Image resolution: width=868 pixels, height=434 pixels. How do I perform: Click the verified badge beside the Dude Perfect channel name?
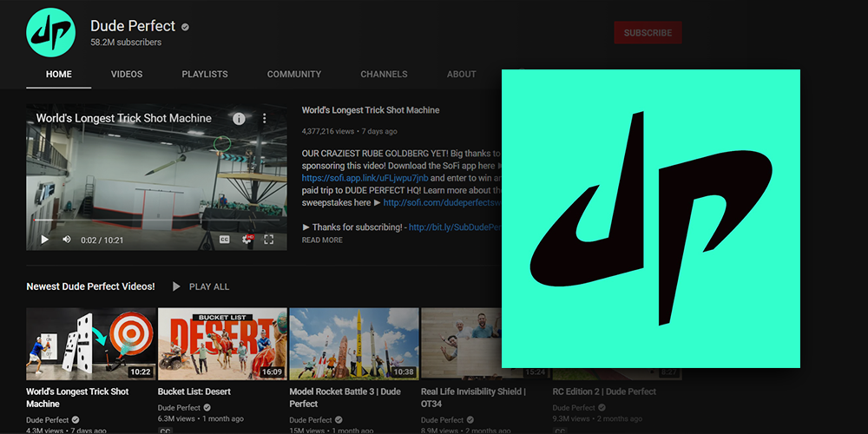[x=186, y=27]
